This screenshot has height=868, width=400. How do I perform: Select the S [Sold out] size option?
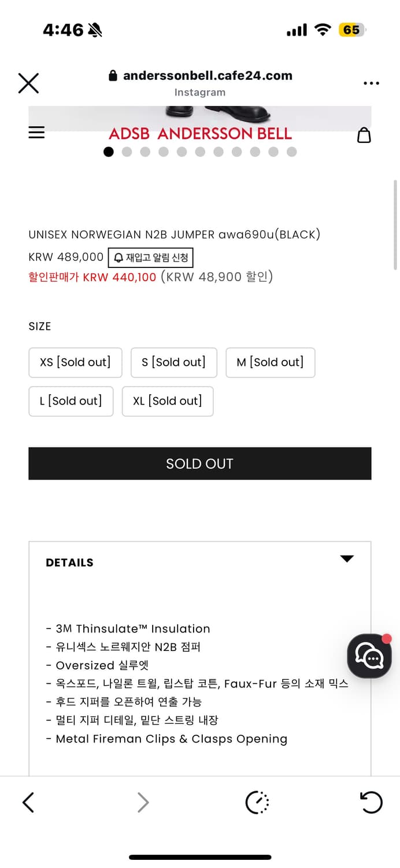173,362
